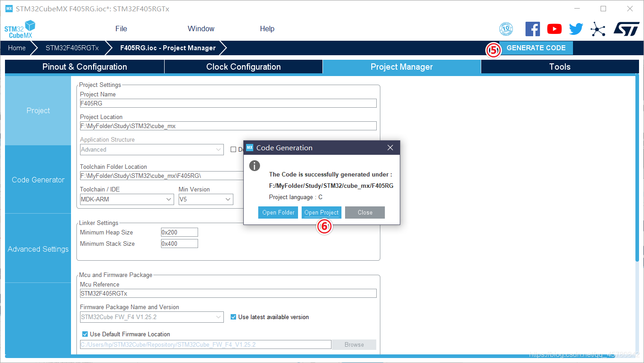The height and width of the screenshot is (363, 644).
Task: Go to the Home breadcrumb
Action: click(17, 48)
